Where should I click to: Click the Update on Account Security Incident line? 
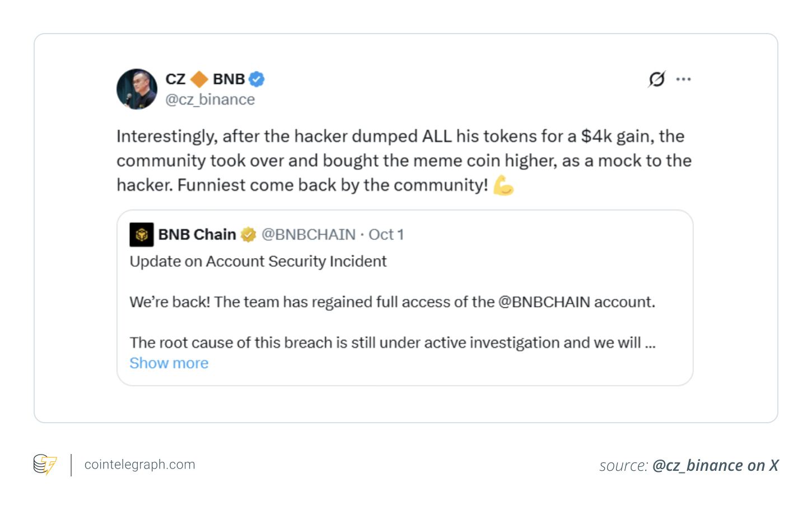pos(258,261)
